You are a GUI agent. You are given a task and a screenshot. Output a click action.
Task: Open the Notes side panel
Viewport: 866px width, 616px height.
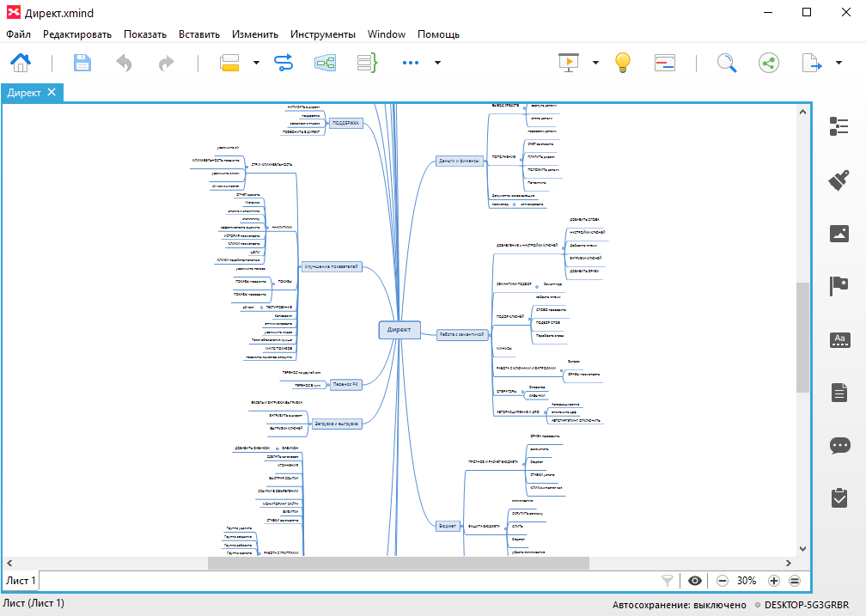(x=839, y=393)
